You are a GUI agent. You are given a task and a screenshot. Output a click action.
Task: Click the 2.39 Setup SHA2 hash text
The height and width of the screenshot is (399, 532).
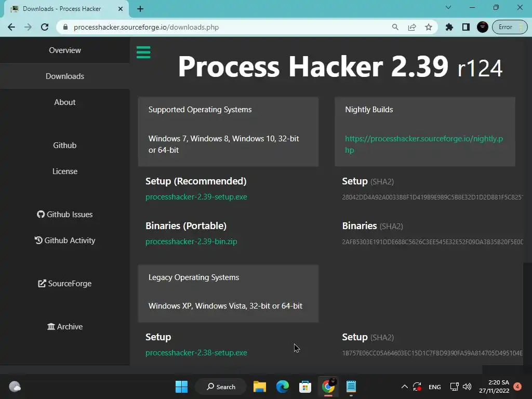[x=432, y=197]
